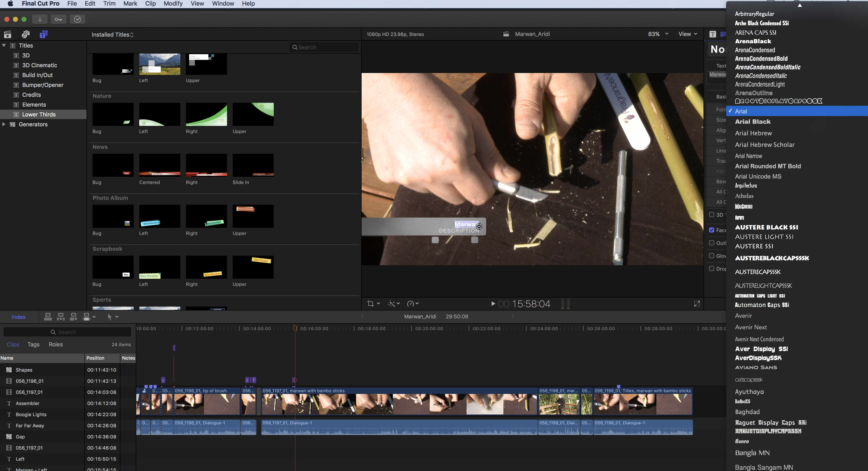Viewport: 868px width, 471px height.
Task: Select the Boogie Lights index row
Action: 67,414
